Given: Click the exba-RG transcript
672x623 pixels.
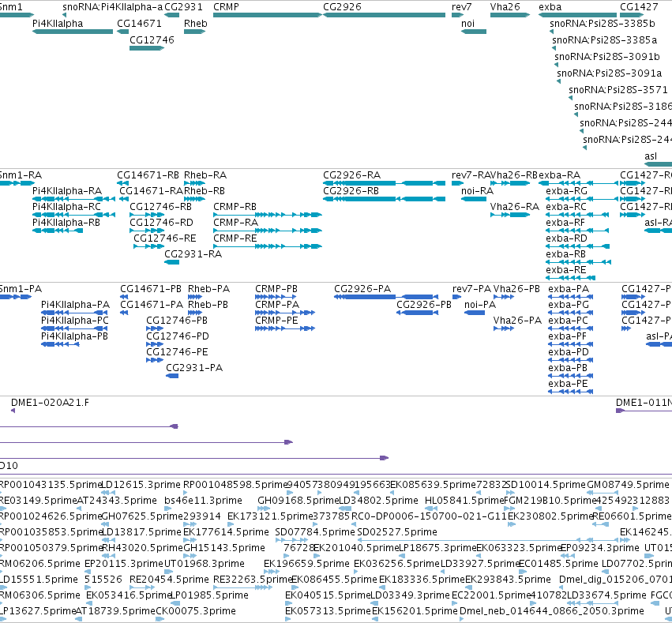Looking at the screenshot, I should point(581,199).
